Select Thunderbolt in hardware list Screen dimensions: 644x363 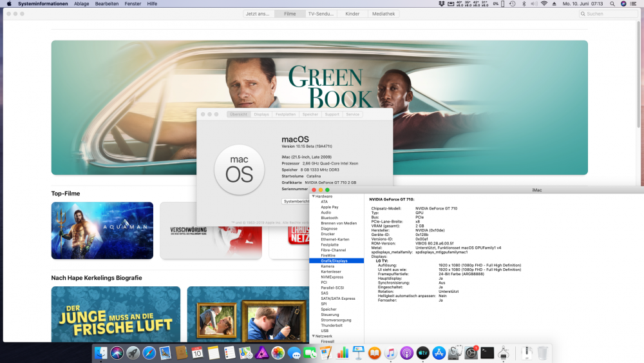(x=332, y=325)
